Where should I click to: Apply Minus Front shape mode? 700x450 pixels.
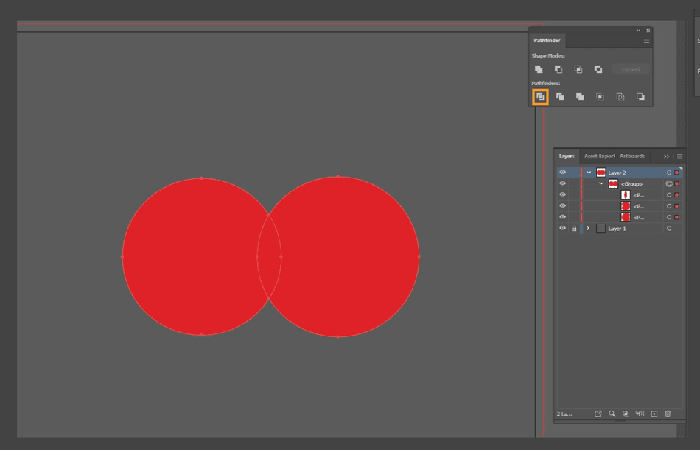tap(558, 70)
